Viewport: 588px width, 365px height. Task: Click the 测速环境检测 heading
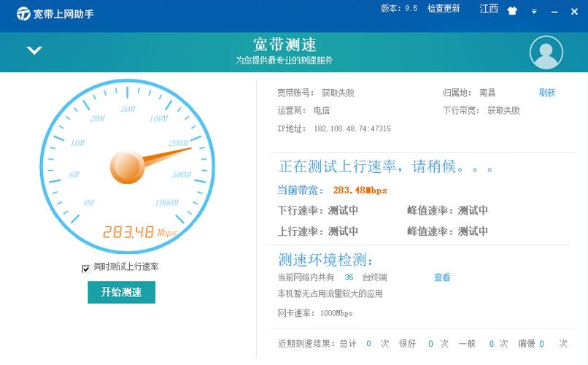click(x=325, y=260)
